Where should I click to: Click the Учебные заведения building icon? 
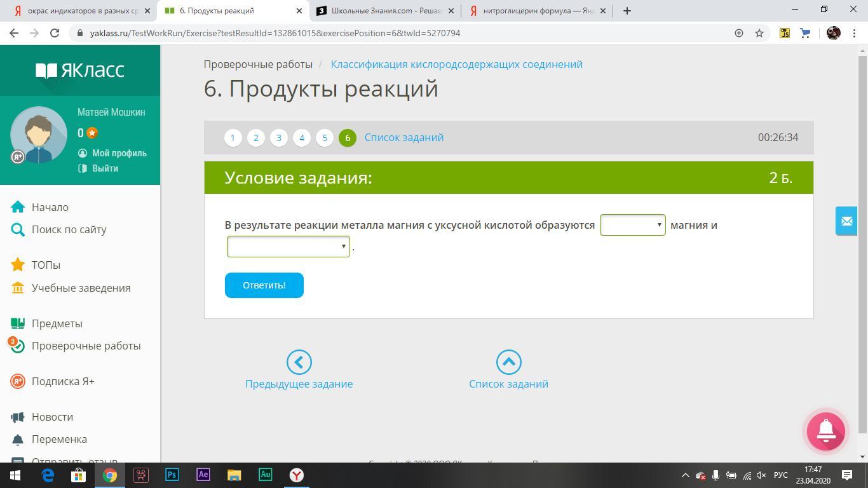(x=18, y=288)
